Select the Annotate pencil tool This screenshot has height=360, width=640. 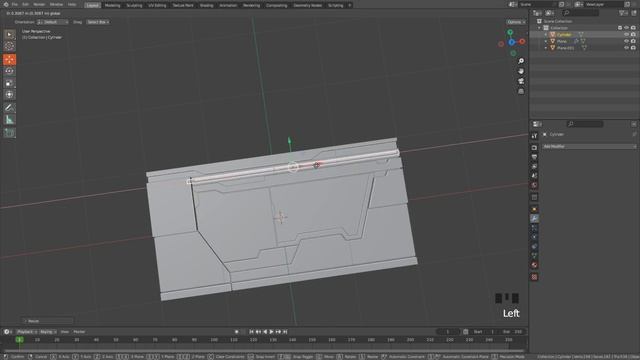[9, 108]
